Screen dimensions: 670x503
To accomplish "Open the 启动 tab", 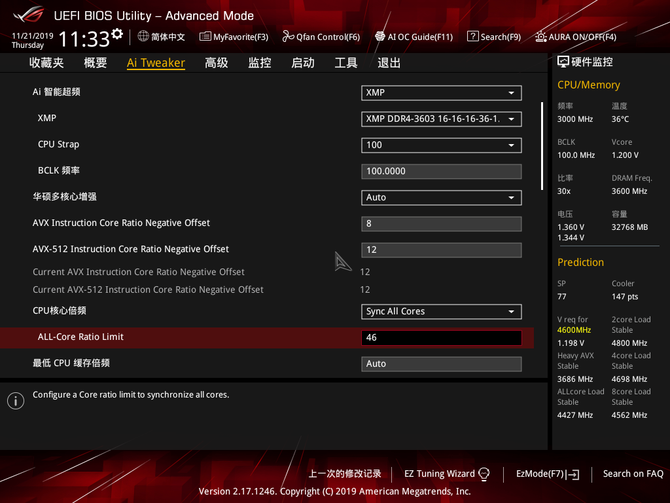I will click(x=303, y=63).
